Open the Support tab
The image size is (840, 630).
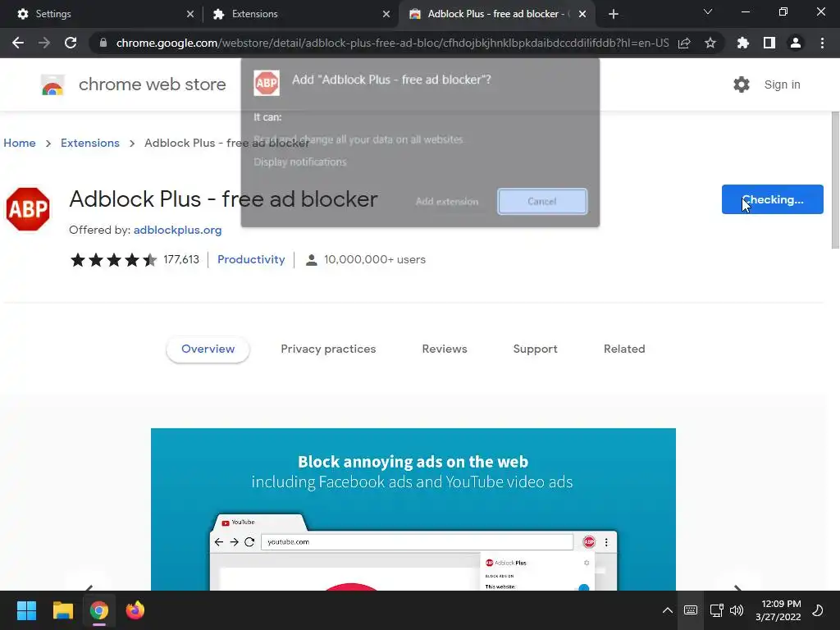click(535, 349)
